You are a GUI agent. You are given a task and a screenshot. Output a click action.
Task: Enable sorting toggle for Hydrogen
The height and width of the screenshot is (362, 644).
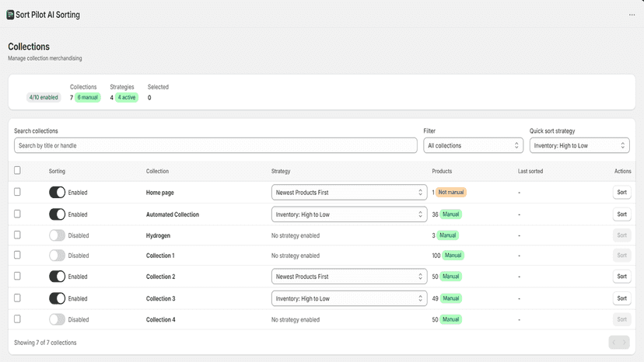pos(57,235)
